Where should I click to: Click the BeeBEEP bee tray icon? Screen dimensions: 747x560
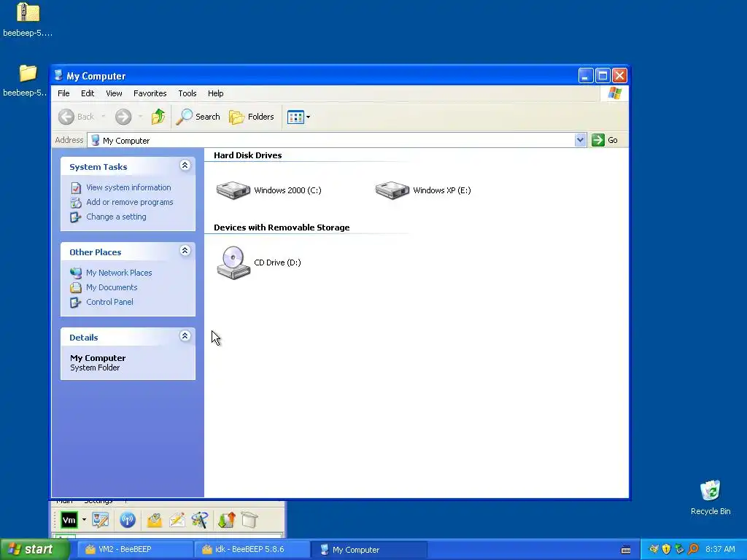(653, 550)
